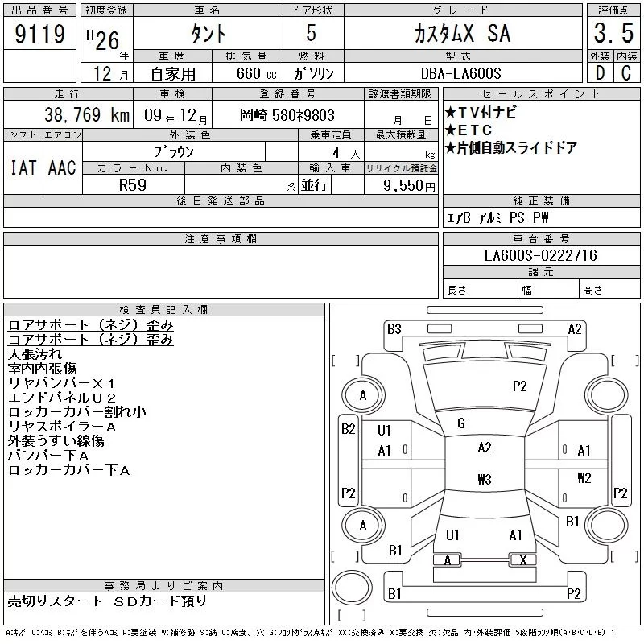The image size is (644, 644).
Task: Click the seating capacity 4 人
Action: click(346, 153)
